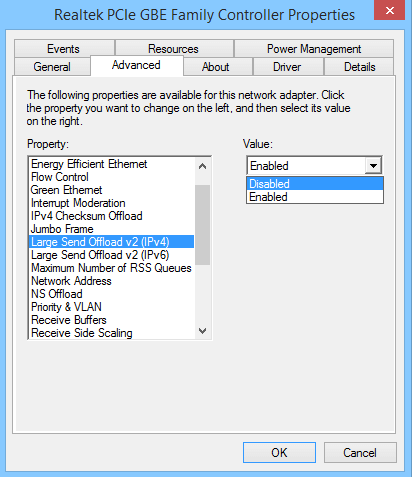Select the Jumbo Frame property
412x477 pixels.
tap(112, 229)
